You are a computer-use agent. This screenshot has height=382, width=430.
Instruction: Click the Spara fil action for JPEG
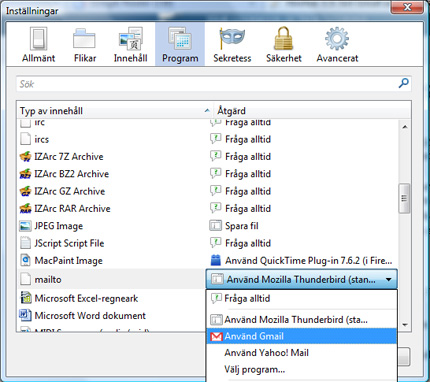tap(242, 226)
